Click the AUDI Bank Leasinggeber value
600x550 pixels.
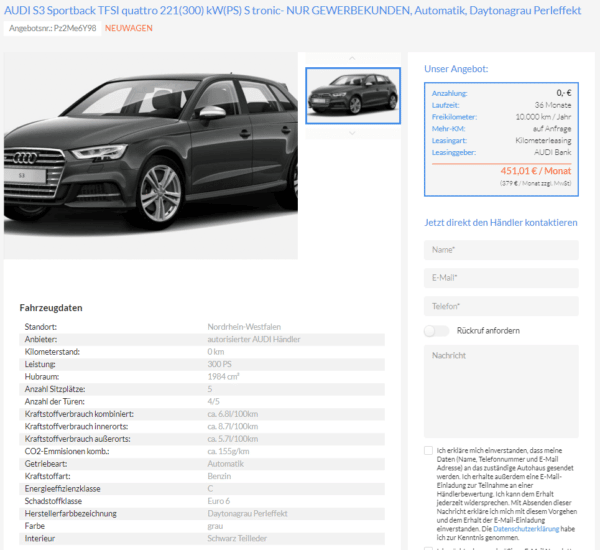pyautogui.click(x=553, y=152)
